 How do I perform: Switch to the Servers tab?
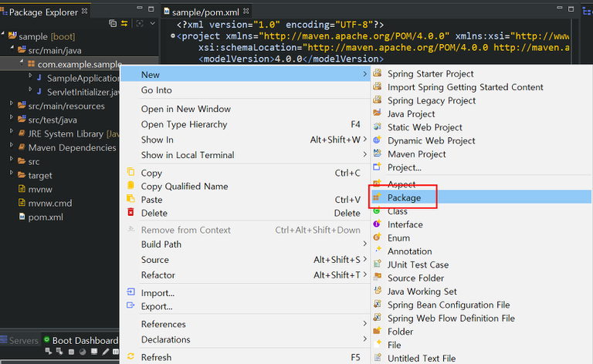(23, 340)
